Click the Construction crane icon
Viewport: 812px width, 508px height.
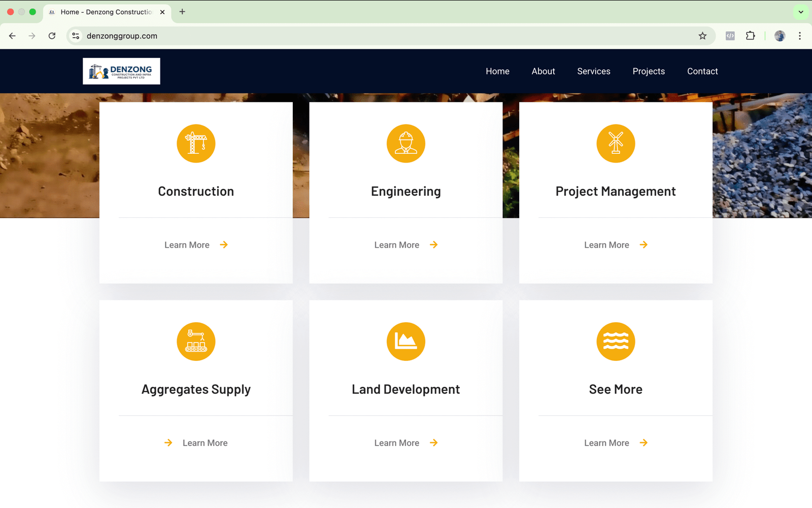click(x=196, y=144)
